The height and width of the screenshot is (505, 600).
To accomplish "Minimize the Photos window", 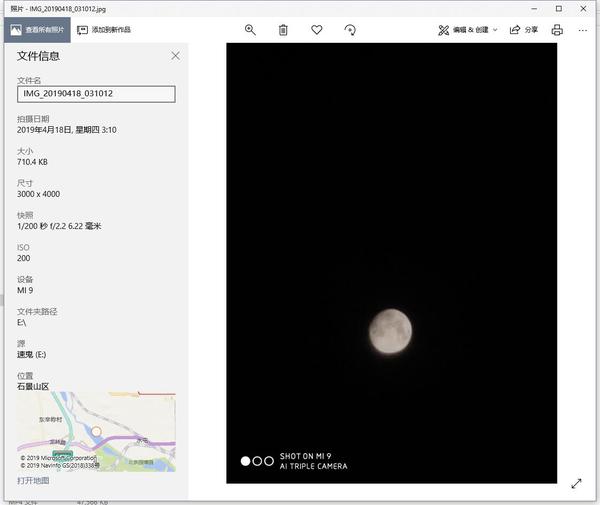I will [534, 8].
